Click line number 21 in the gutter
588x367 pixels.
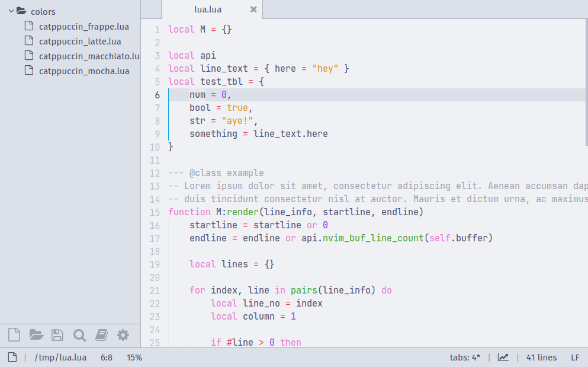tap(155, 291)
